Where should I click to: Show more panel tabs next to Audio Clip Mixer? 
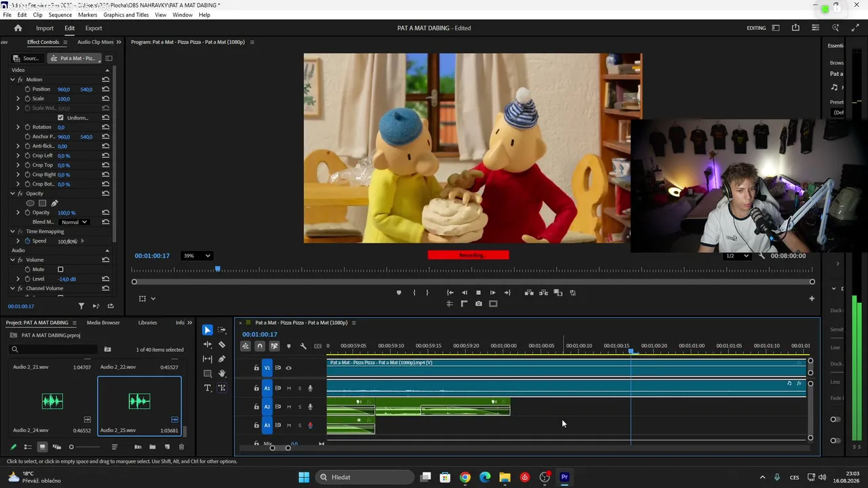tap(119, 42)
